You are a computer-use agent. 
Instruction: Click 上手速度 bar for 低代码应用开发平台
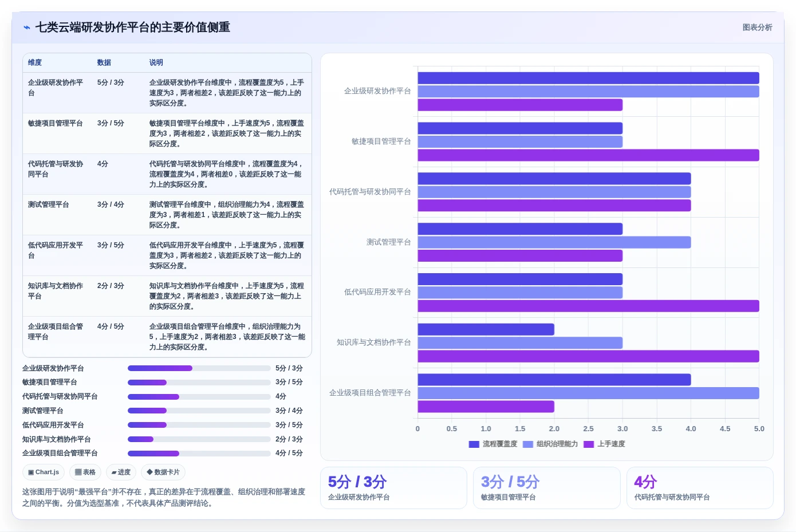coord(588,306)
